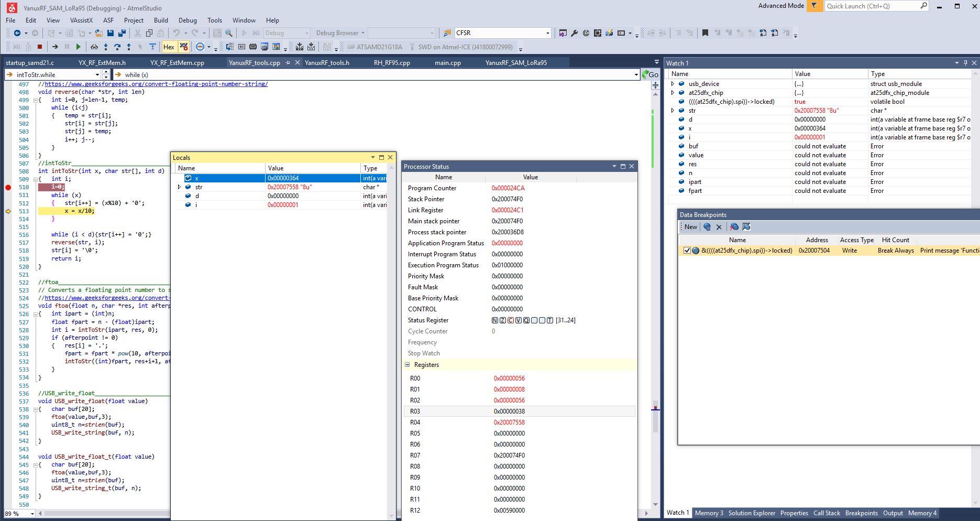Image resolution: width=980 pixels, height=521 pixels.
Task: Click the Break All pause icon
Action: click(67, 47)
